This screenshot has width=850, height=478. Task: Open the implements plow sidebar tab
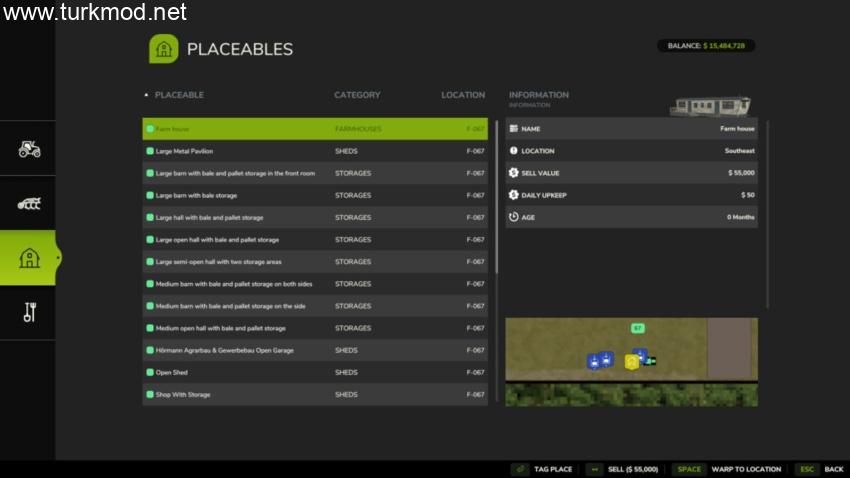point(29,204)
